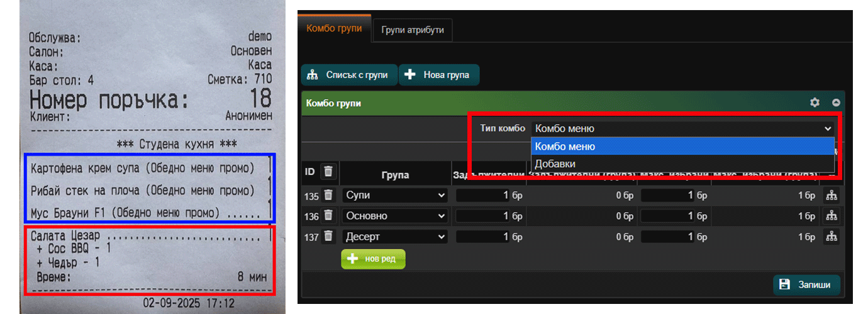Image resolution: width=868 pixels, height=314 pixels.
Task: Delete row 137 using its trash icon
Action: (328, 237)
